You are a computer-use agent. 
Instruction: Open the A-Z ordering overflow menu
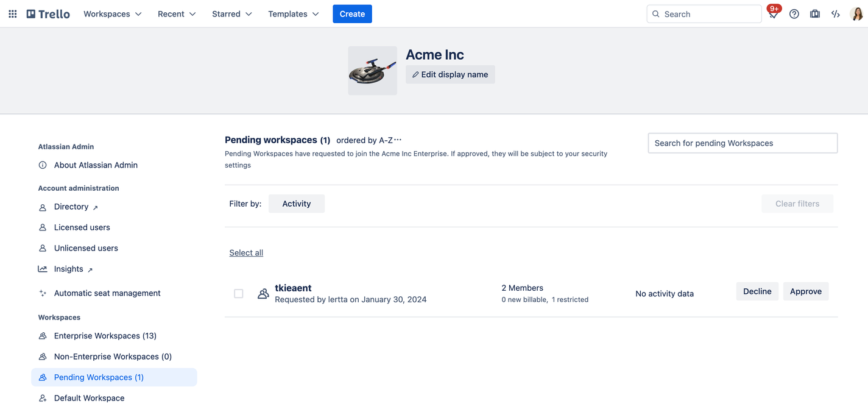(398, 140)
